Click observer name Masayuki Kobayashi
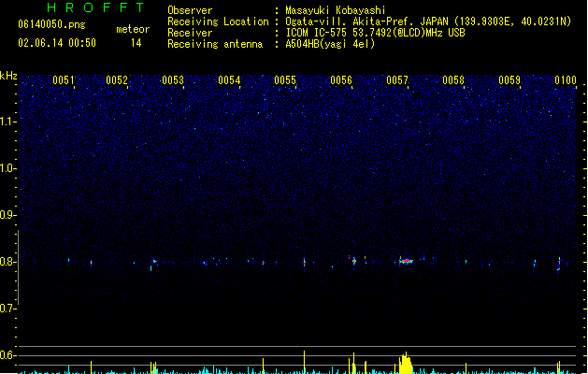588x374 pixels. tap(336, 10)
